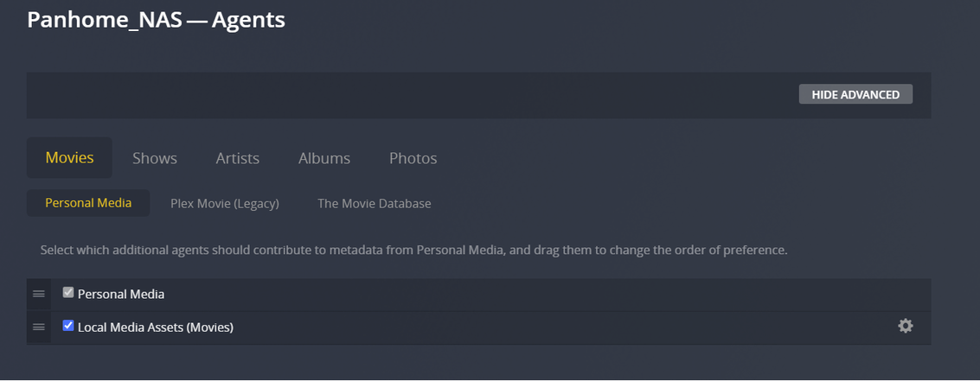The width and height of the screenshot is (980, 381).
Task: Click the drag handle beside Personal Media checkbox
Action: [39, 294]
